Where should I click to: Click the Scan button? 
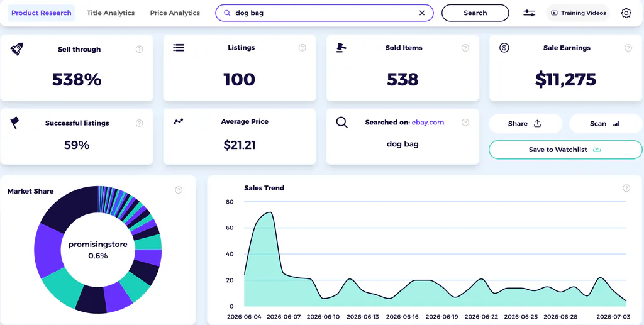(x=606, y=123)
